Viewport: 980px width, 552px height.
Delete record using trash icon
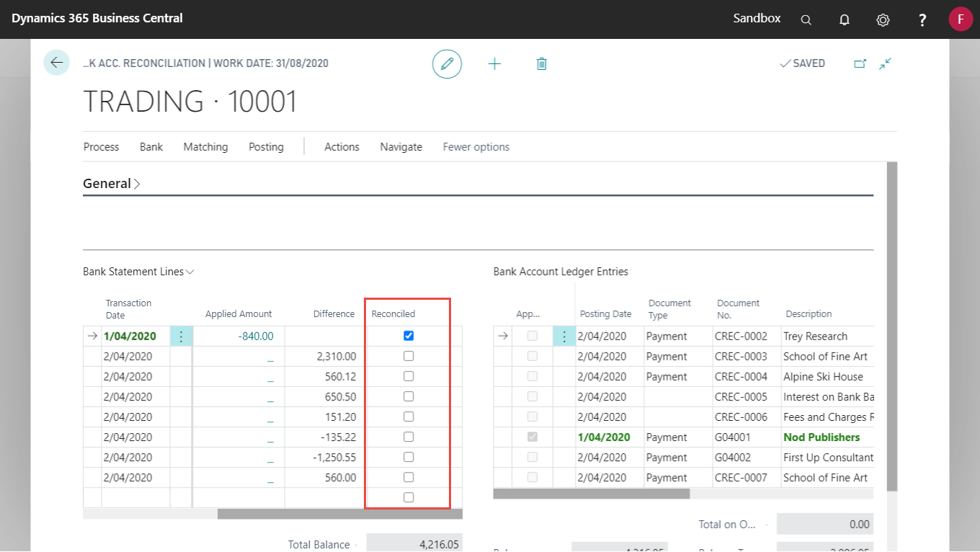542,64
